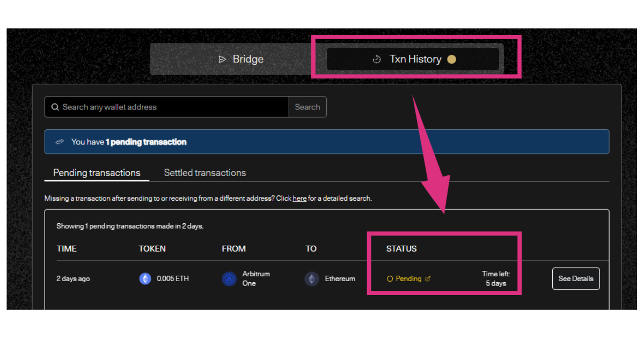Click the Arbitrum One network logo
644x338 pixels.
coord(229,279)
